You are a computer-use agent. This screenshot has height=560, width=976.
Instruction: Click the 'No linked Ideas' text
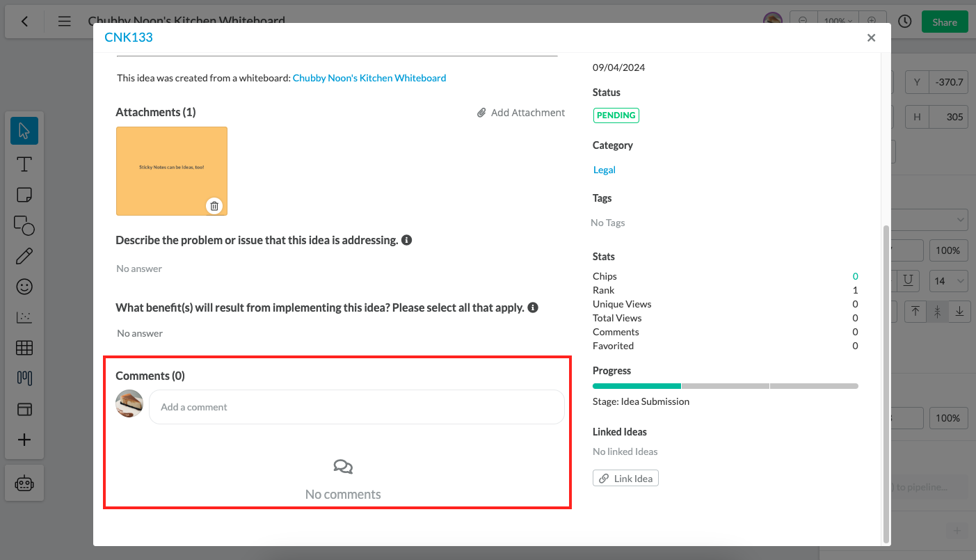click(x=625, y=451)
